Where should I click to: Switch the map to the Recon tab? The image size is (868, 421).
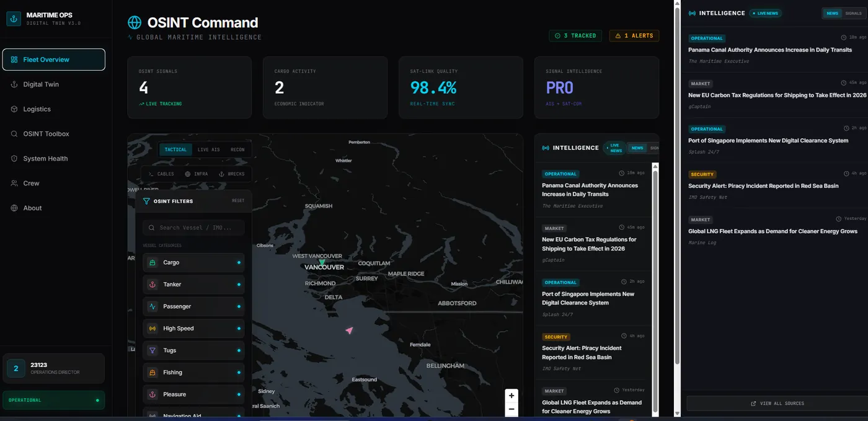(x=237, y=149)
